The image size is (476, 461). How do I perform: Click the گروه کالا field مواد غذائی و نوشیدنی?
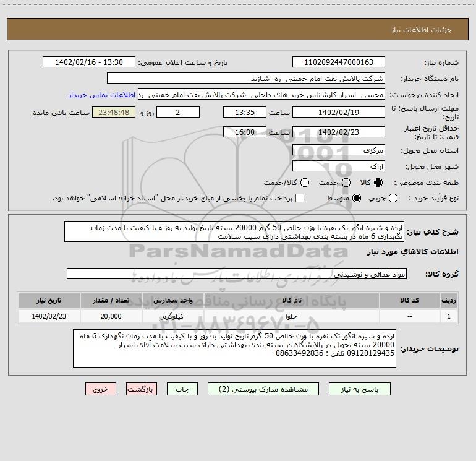click(237, 274)
